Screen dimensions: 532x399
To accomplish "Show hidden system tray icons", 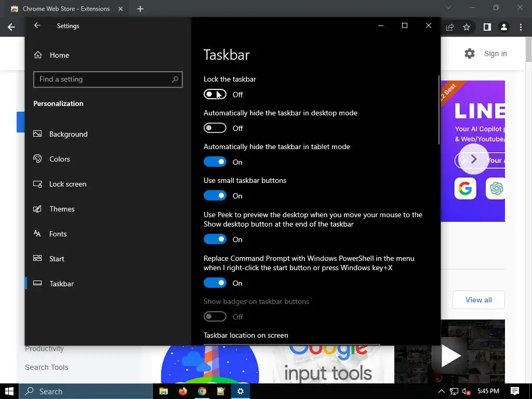I will point(441,391).
